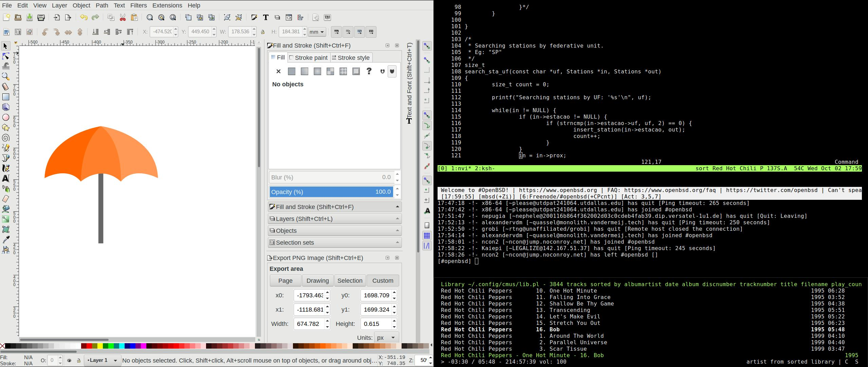This screenshot has height=367, width=868.
Task: Click the Opacity percentage slider
Action: tap(331, 192)
